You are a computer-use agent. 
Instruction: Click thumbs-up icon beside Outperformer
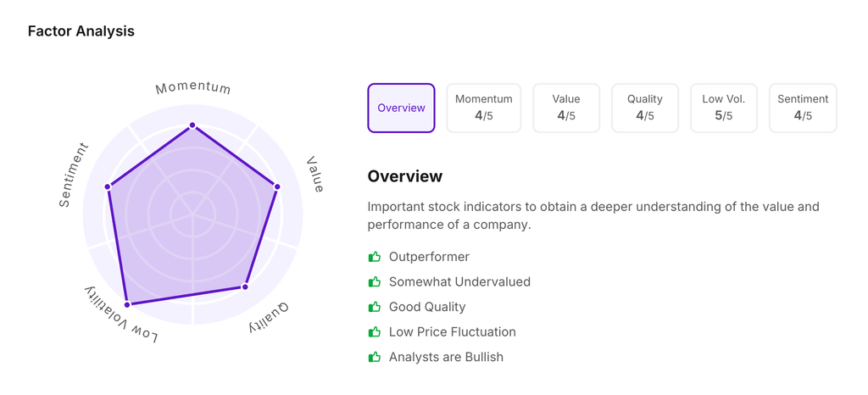coord(374,257)
